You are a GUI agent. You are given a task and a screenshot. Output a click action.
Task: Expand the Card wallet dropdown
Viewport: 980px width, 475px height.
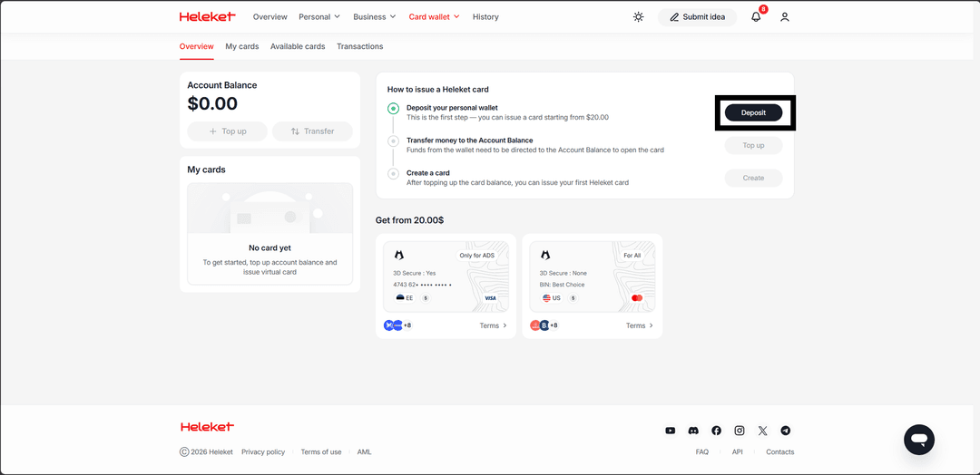click(434, 17)
